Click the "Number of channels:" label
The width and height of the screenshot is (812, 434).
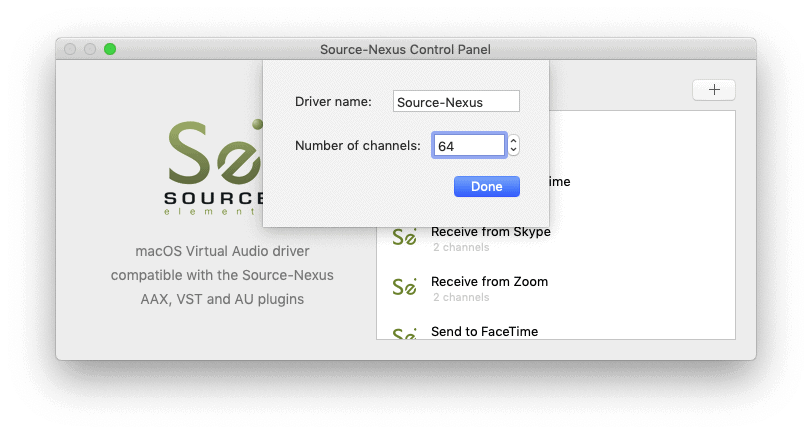click(x=357, y=146)
